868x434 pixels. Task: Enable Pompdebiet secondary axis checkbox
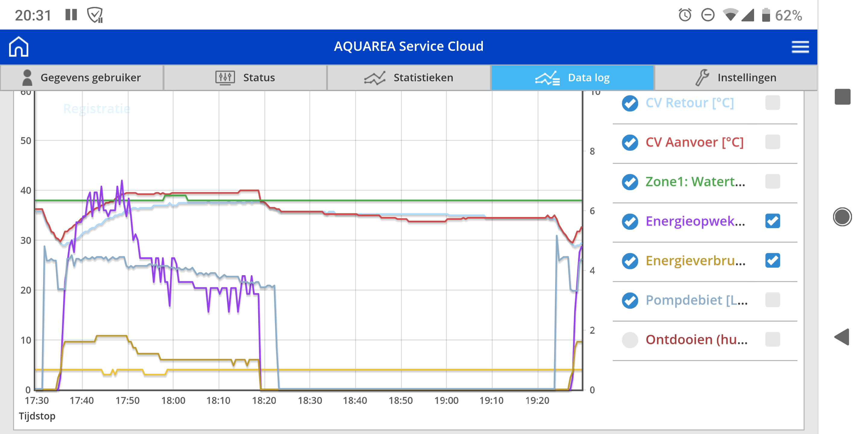[772, 300]
